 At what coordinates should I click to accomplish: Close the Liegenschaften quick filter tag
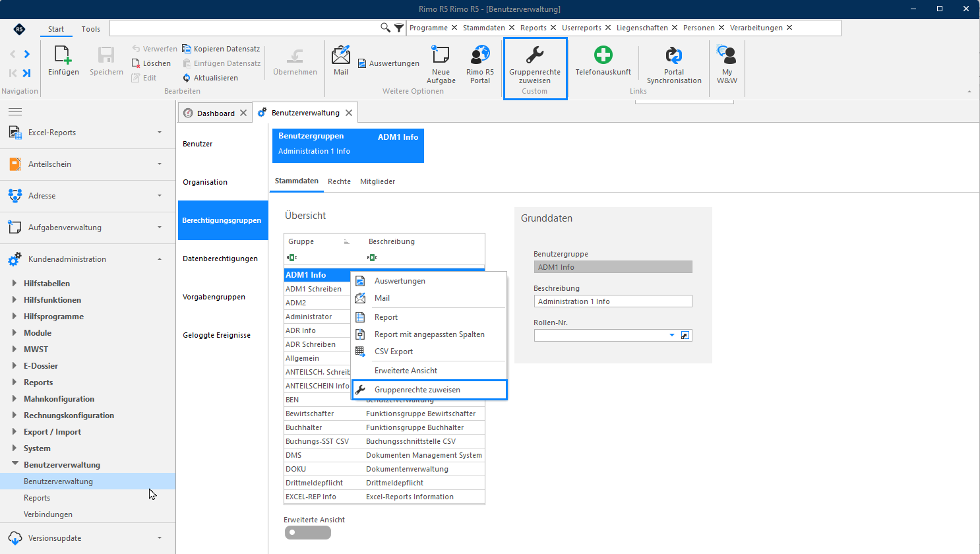674,28
